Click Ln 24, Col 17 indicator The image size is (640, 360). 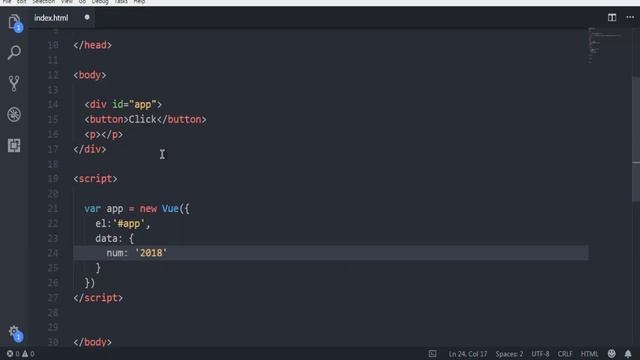click(468, 354)
